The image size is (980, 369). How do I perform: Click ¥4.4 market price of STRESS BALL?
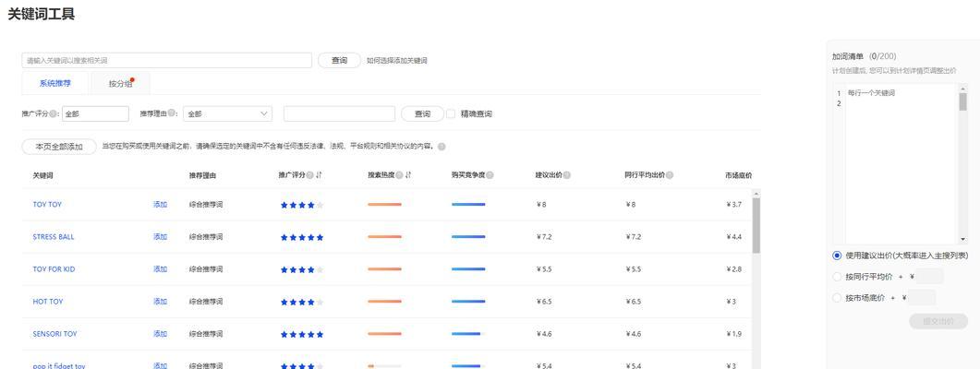tap(734, 237)
